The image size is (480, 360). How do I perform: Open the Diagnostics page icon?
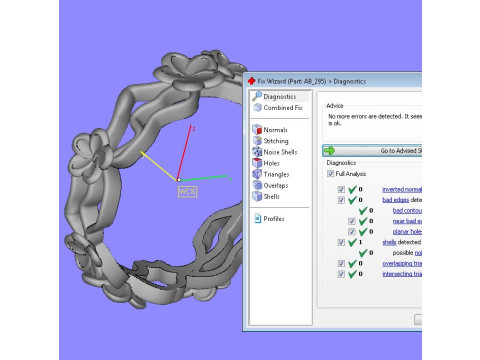(257, 96)
